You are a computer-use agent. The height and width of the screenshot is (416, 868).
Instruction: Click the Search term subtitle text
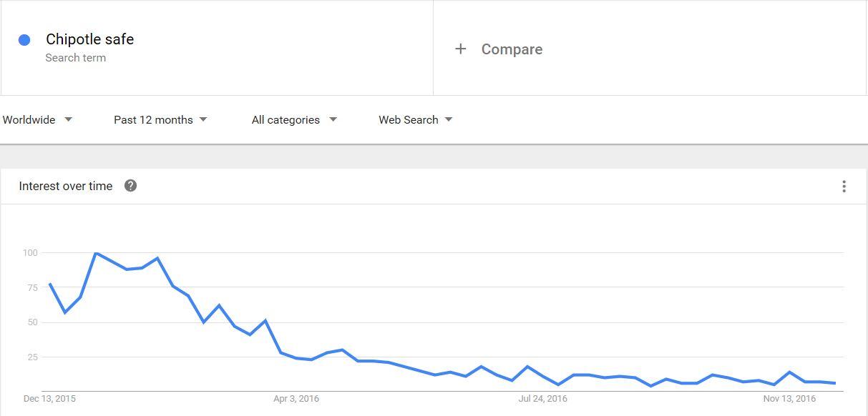coord(75,58)
